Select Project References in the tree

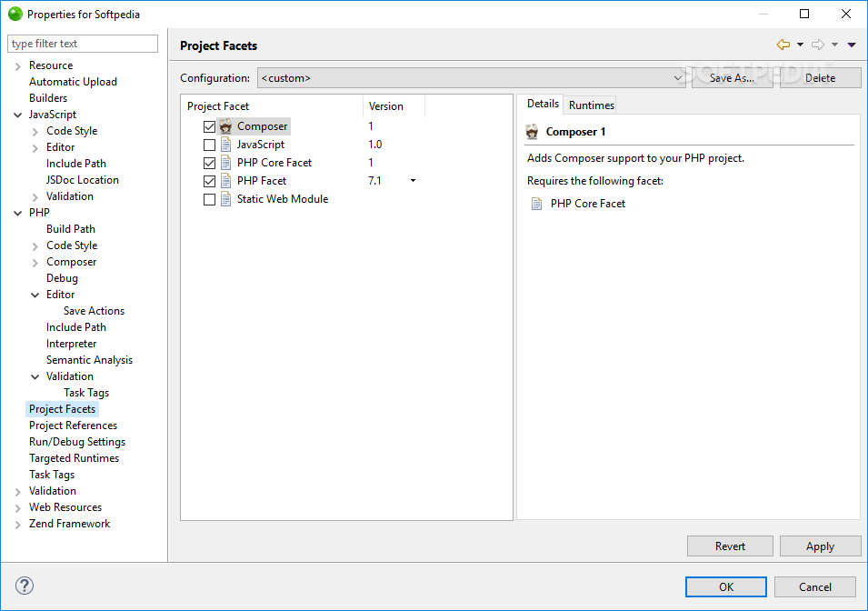click(x=73, y=426)
